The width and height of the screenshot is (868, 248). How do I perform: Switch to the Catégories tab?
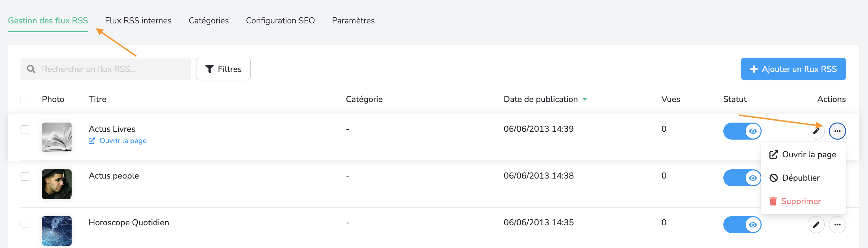208,21
